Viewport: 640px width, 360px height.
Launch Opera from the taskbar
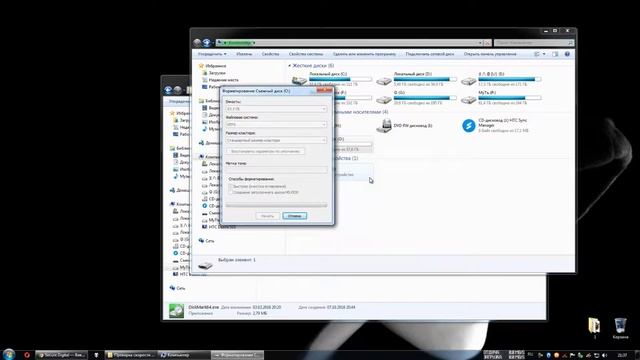27,355
